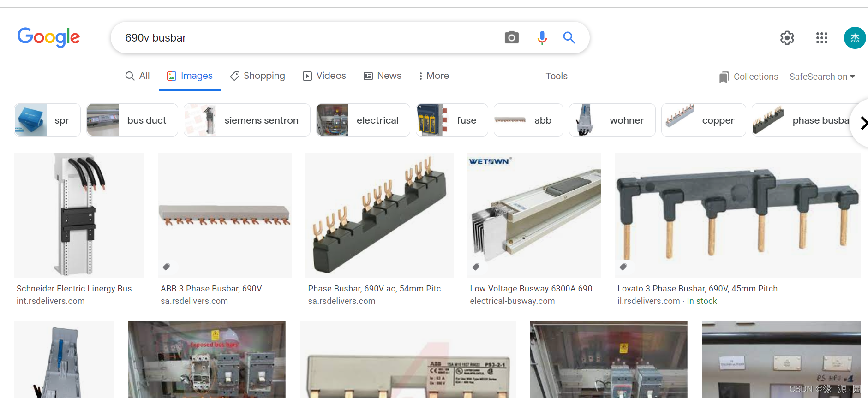Click product tag icon on ABB busbar image

tap(166, 267)
